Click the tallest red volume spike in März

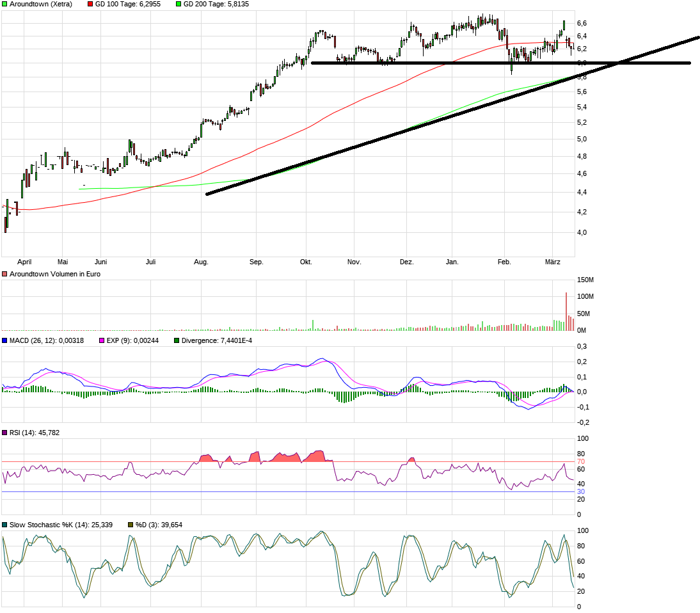566,311
